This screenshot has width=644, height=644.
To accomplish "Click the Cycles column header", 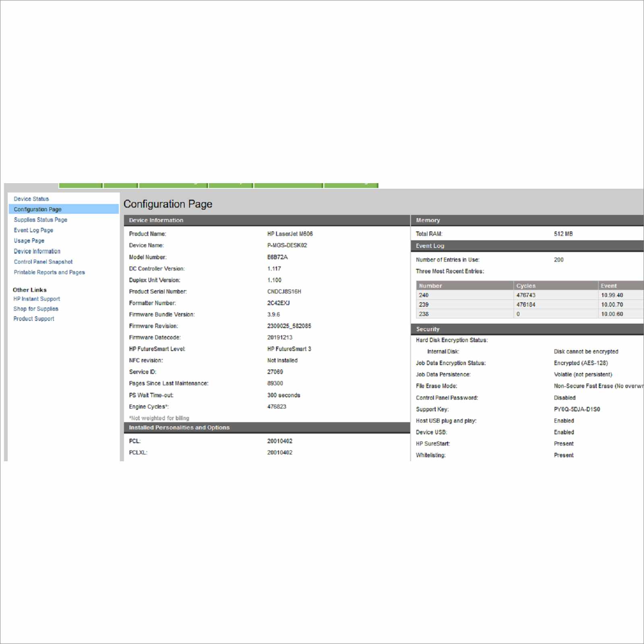I will tap(556, 286).
